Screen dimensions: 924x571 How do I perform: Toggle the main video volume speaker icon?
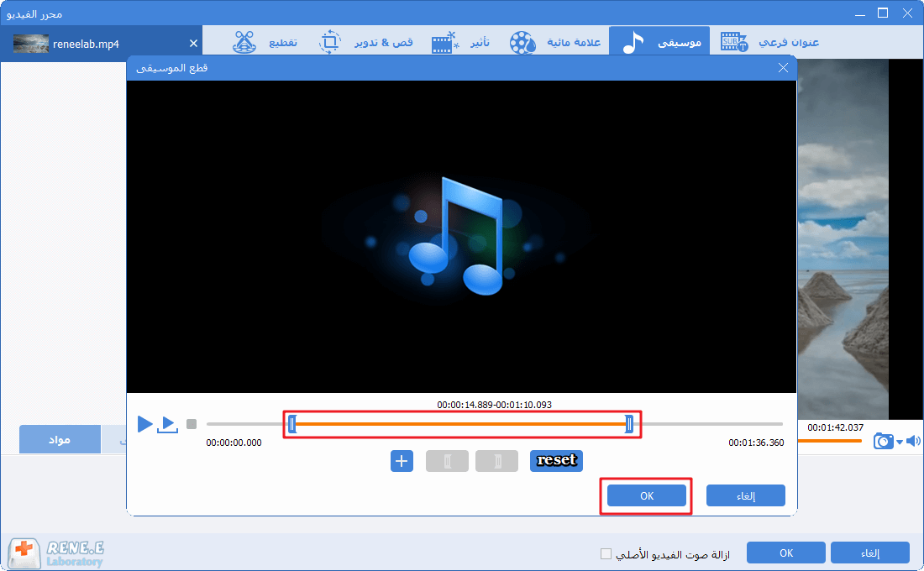913,441
